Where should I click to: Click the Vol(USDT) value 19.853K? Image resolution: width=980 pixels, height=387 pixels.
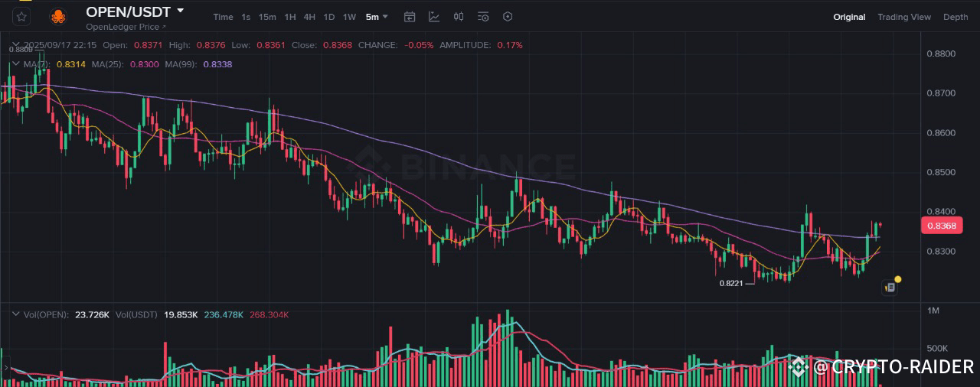pos(182,314)
